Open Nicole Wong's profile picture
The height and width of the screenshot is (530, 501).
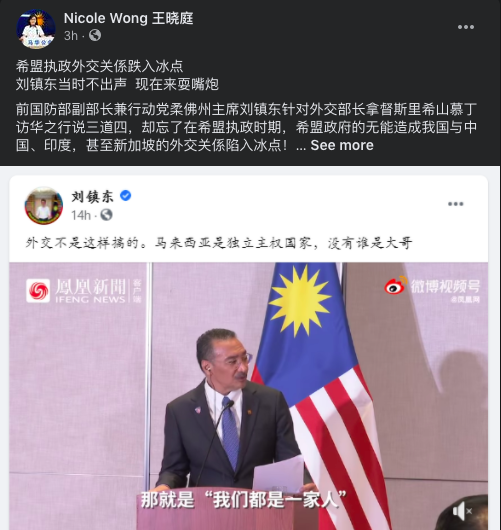tap(36, 29)
